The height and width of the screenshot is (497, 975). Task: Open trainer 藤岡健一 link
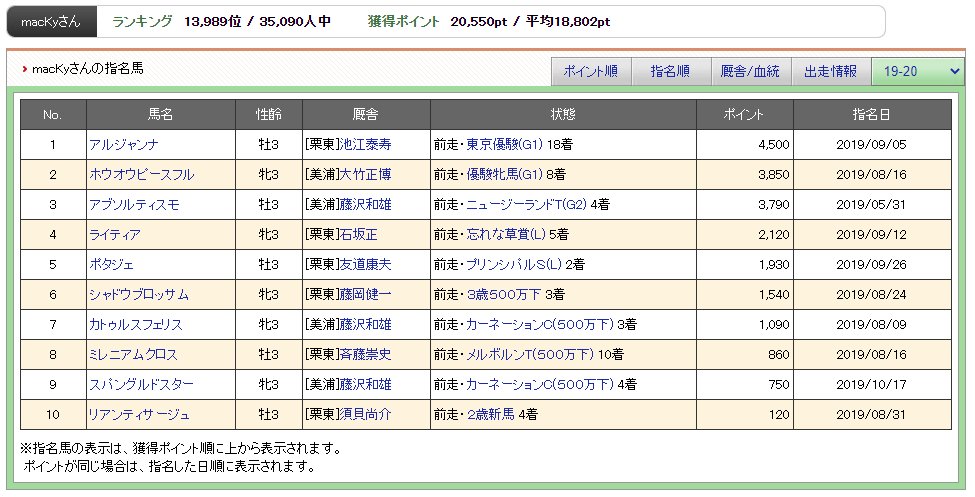click(x=366, y=294)
